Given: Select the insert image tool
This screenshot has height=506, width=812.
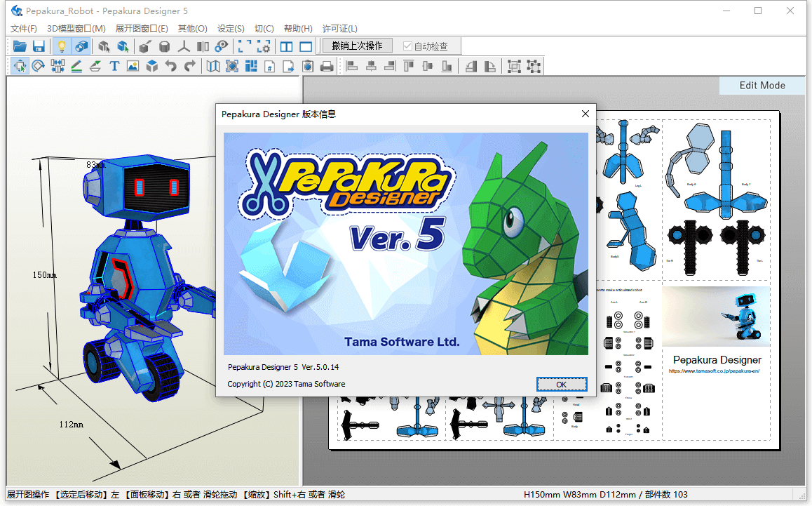Looking at the screenshot, I should point(133,66).
